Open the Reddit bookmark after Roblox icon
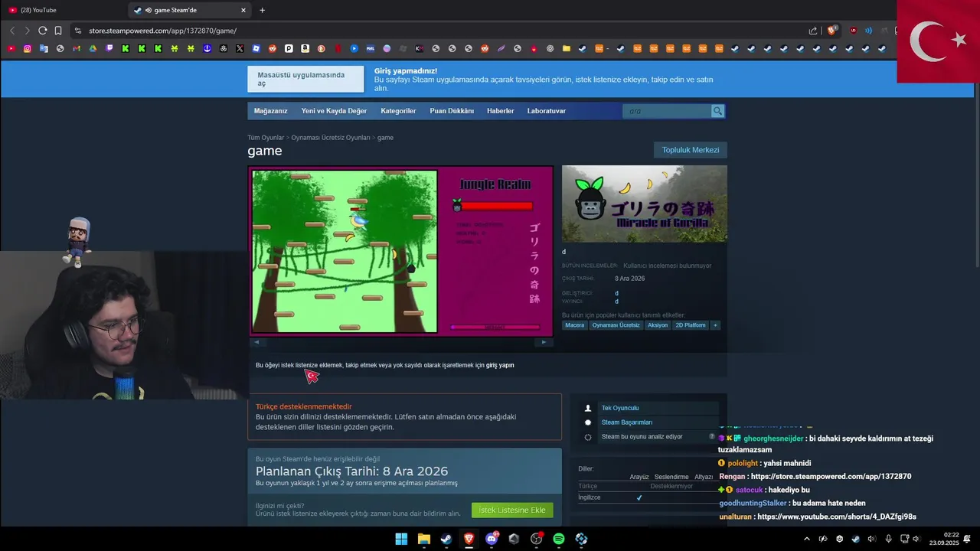Screen dimensions: 980x551 point(272,48)
